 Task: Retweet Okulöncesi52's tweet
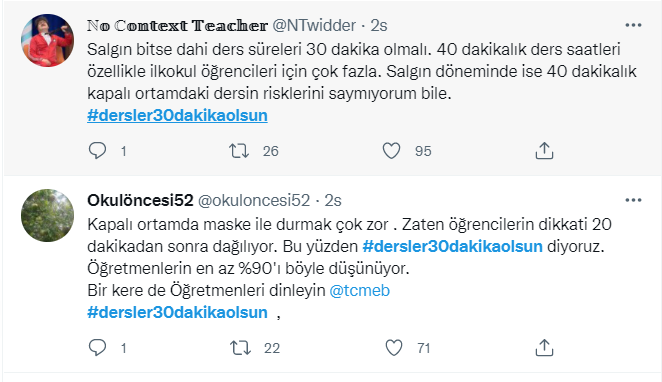240,348
